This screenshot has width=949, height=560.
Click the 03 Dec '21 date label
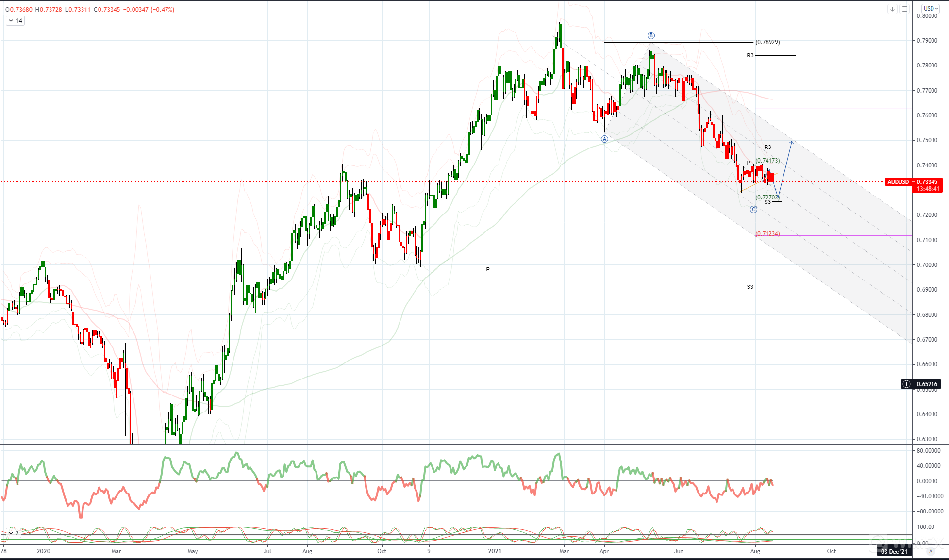(894, 551)
